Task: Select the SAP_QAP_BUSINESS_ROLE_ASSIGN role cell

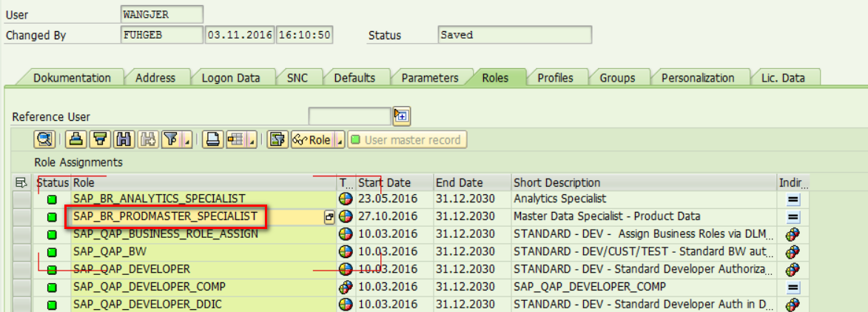Action: 203,234
